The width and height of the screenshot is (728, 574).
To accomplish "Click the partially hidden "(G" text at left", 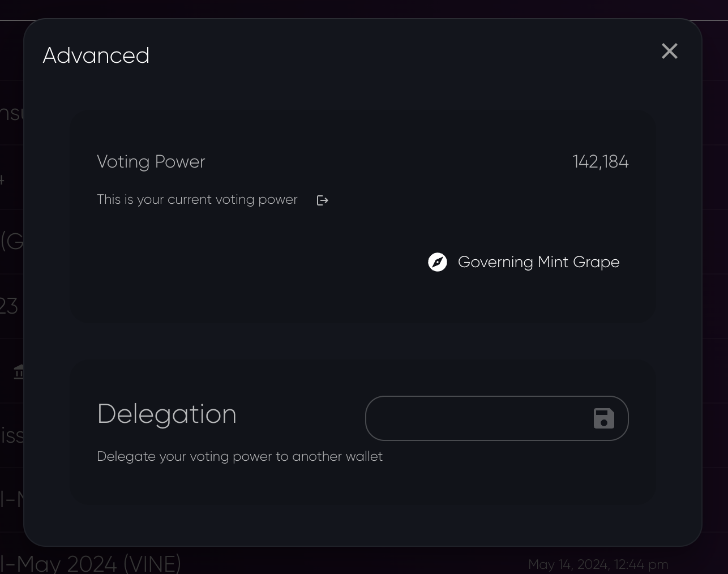I will 12,242.
